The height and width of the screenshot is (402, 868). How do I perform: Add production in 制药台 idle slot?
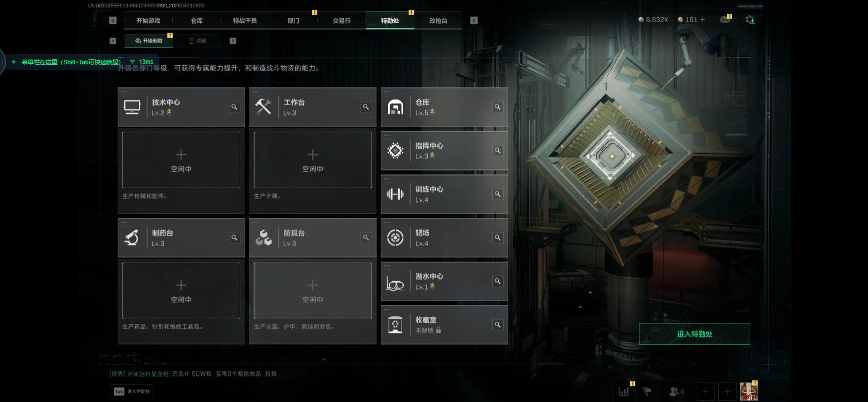181,291
